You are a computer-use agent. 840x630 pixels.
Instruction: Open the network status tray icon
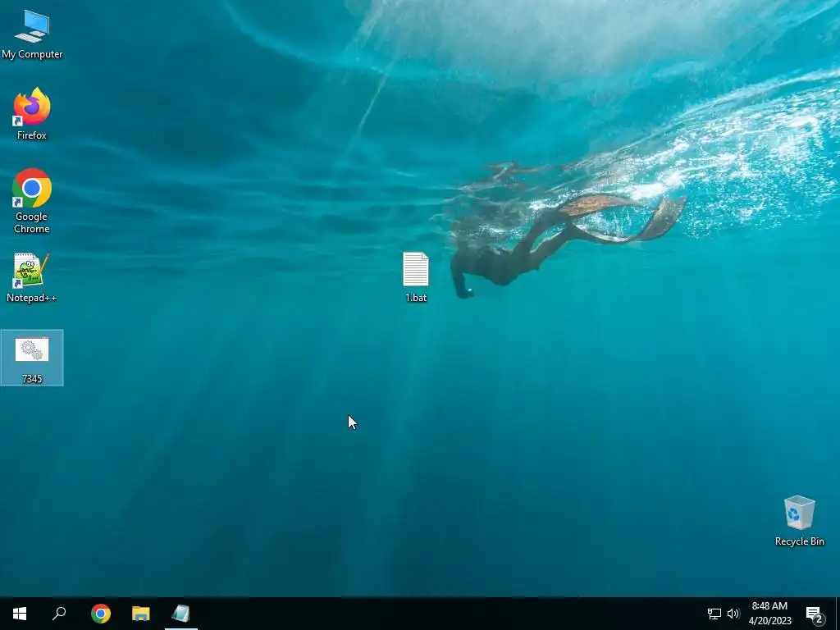point(714,614)
